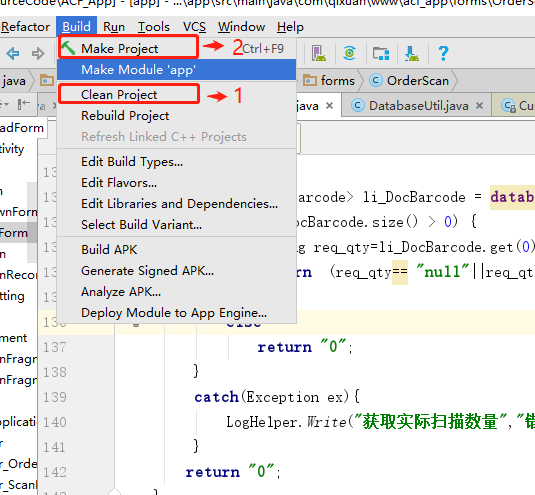Select Analyze APK option
Image resolution: width=535 pixels, height=495 pixels.
click(176, 292)
